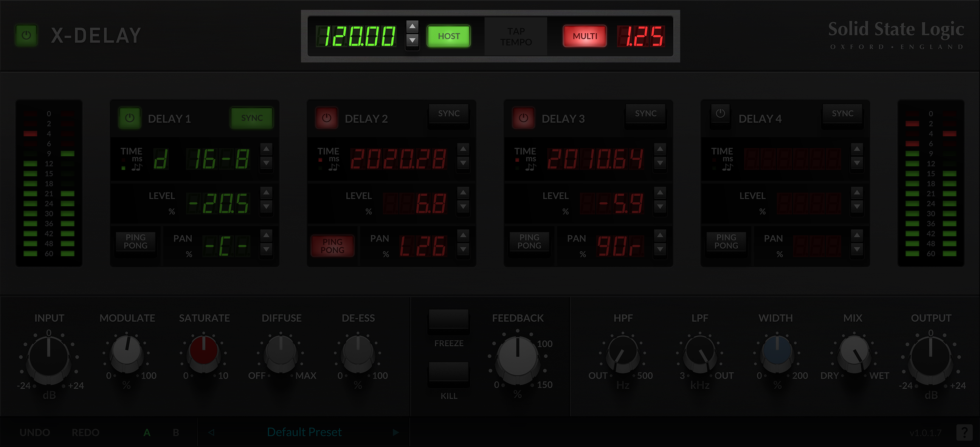Toggle the MULTI button

(x=585, y=36)
